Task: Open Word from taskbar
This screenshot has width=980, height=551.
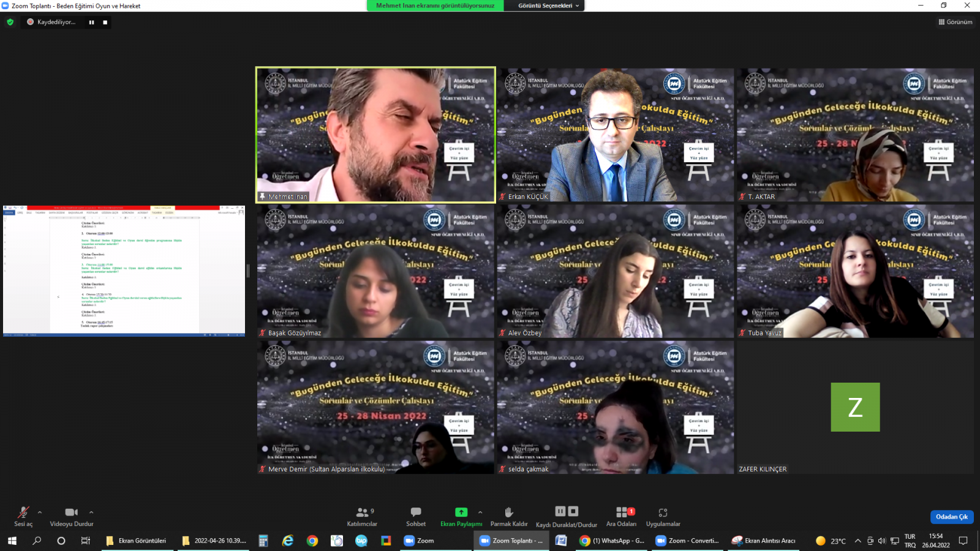Action: (x=561, y=541)
